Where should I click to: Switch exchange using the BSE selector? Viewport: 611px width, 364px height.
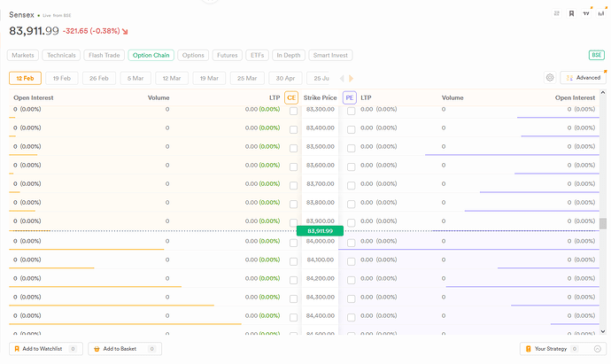[596, 55]
